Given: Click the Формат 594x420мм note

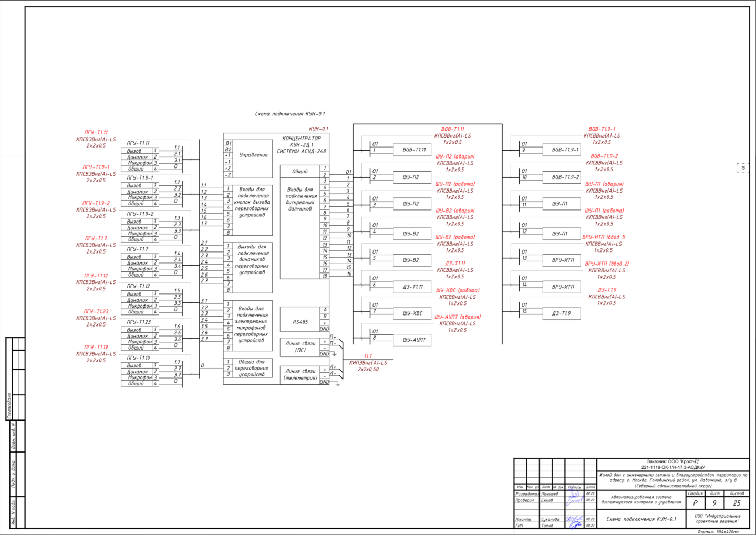Looking at the screenshot, I should 717,532.
